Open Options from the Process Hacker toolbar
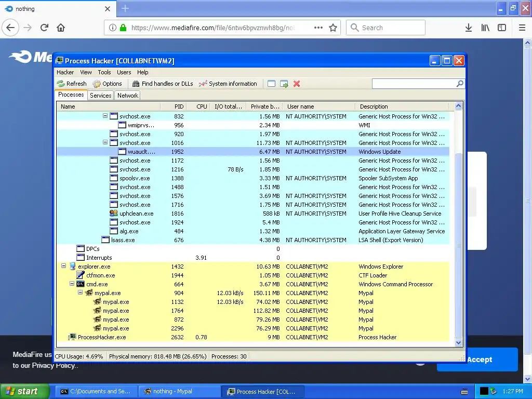The height and width of the screenshot is (399, 532). 108,84
